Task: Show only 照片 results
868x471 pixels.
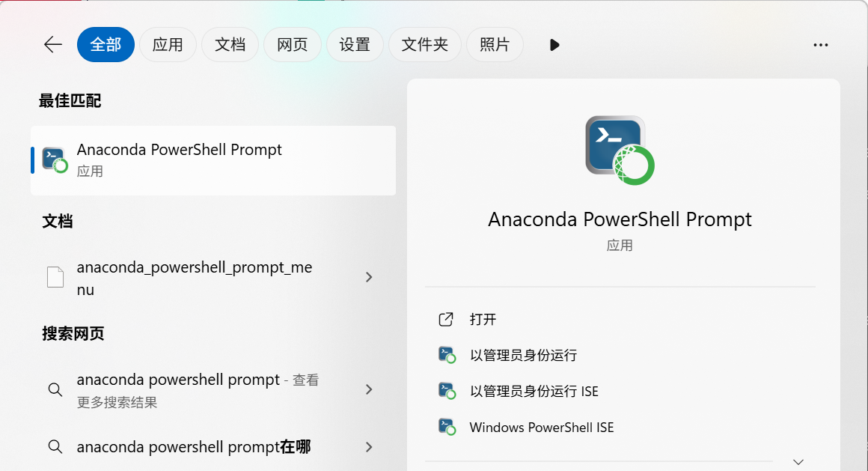Action: 495,45
